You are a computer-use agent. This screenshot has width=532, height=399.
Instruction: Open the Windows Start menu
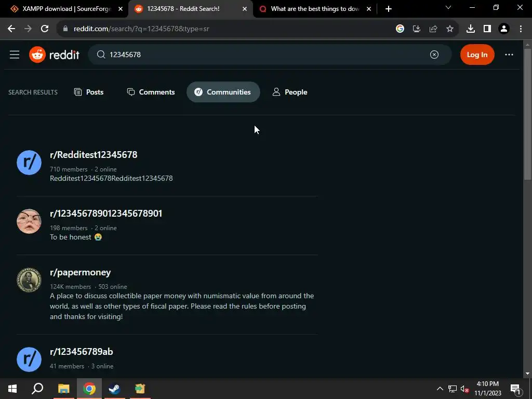click(x=12, y=389)
